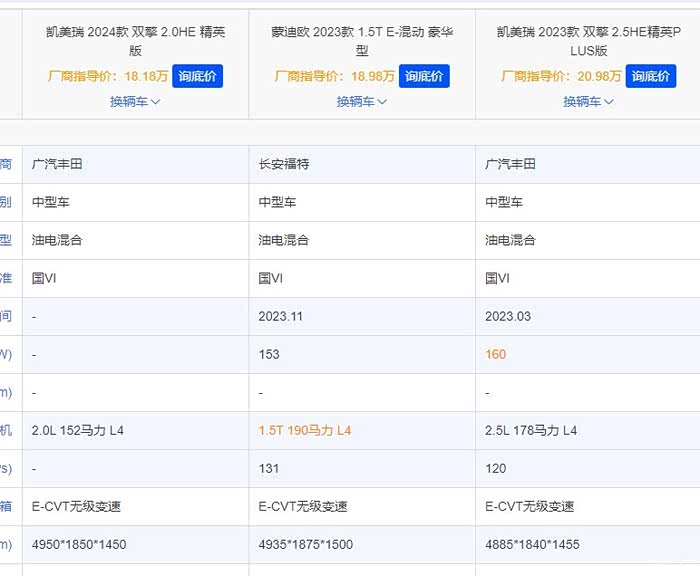700x576 pixels.
Task: Click 询底价 button for 凯美瑞 2024款
Action: (x=198, y=76)
